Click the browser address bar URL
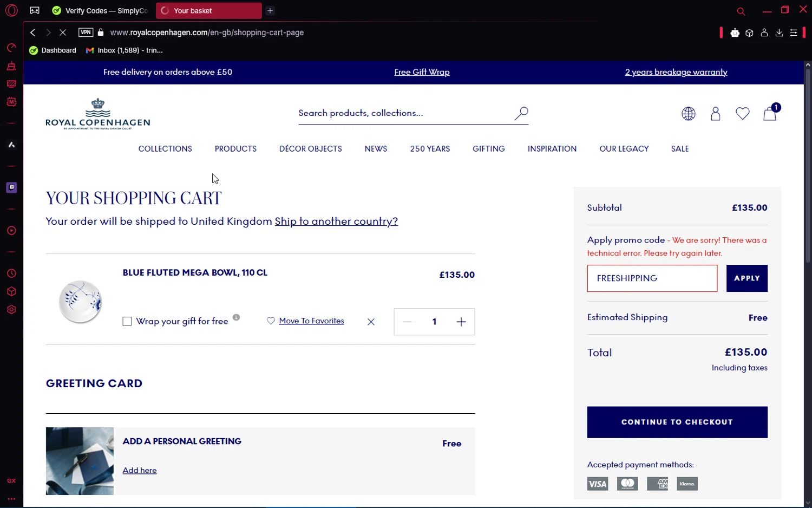Viewport: 812px width, 508px height. click(207, 32)
